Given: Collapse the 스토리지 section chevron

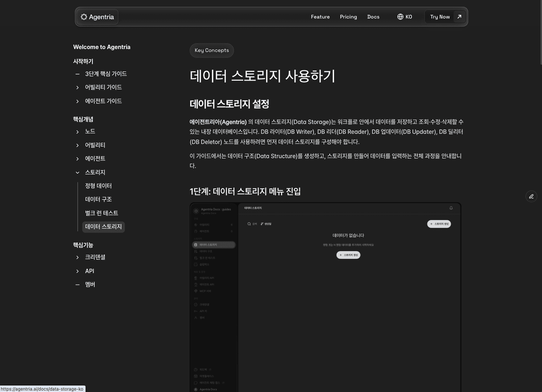Looking at the screenshot, I should tap(77, 173).
